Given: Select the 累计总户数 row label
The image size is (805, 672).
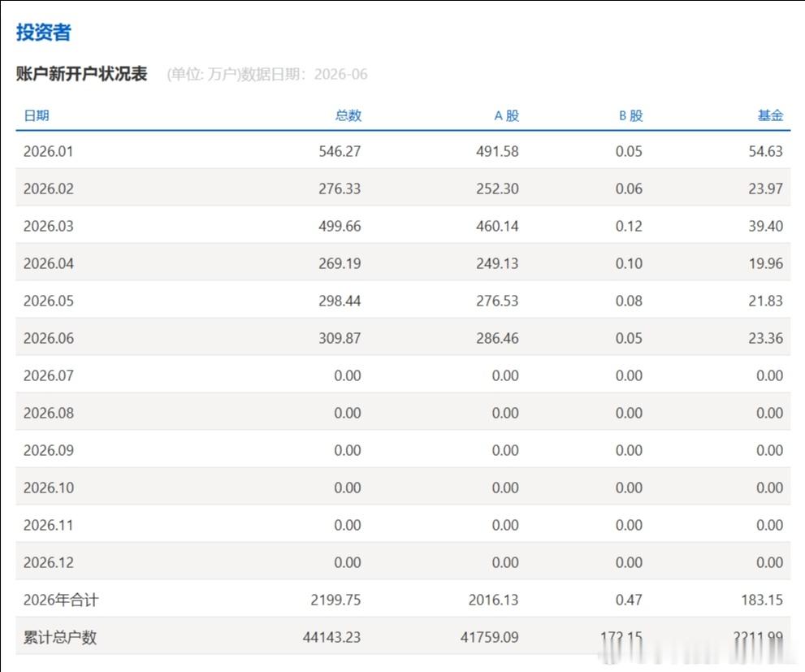Looking at the screenshot, I should tap(60, 638).
